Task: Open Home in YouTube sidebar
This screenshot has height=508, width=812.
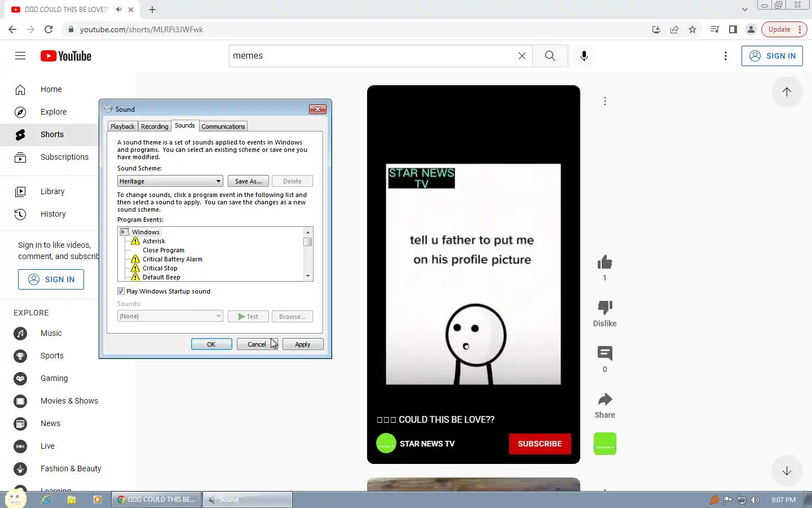Action: (51, 89)
